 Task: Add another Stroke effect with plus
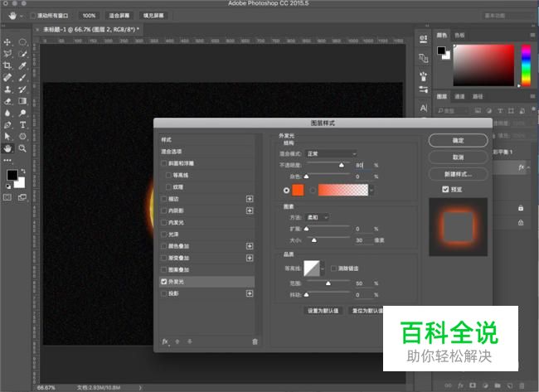click(x=250, y=199)
